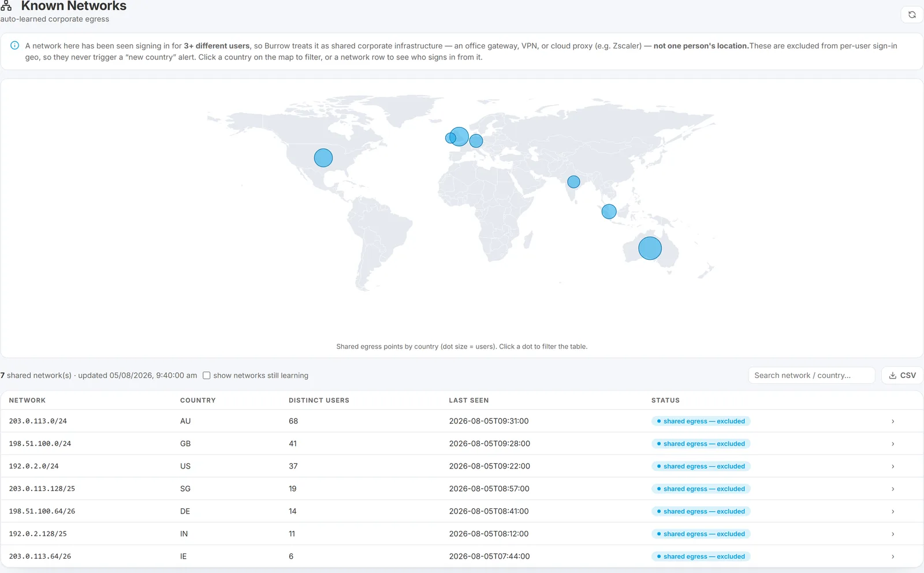Download table with the CSV button
The image size is (924, 573).
902,375
